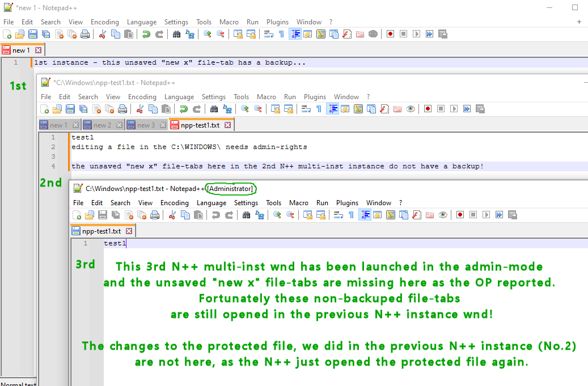Click Replace icon in second window toolbar
Viewport: 588px width, 386px height.
227,109
